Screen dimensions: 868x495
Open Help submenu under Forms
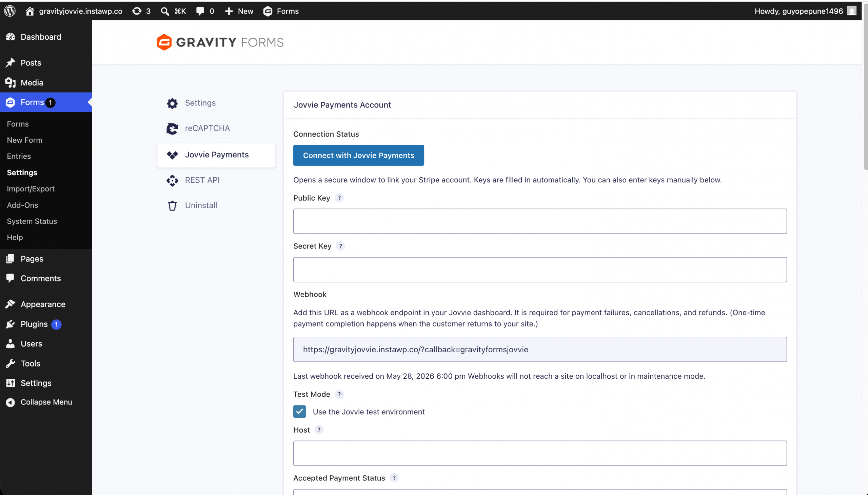(15, 237)
